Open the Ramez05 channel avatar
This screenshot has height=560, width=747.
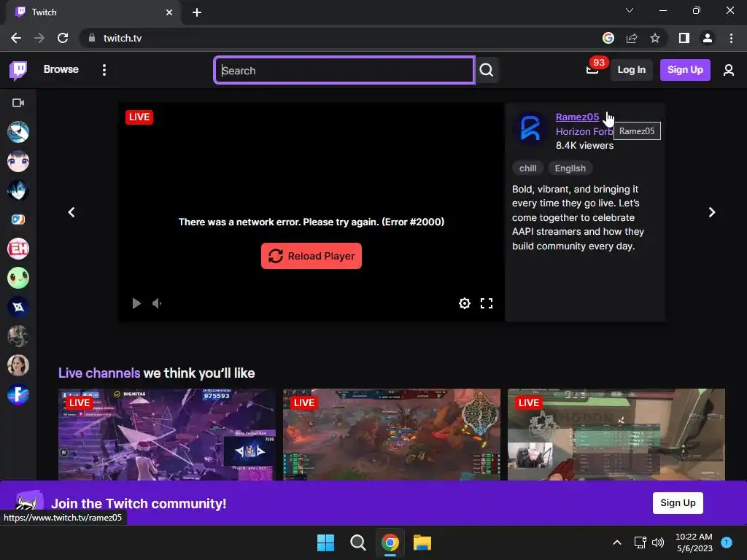pos(530,128)
